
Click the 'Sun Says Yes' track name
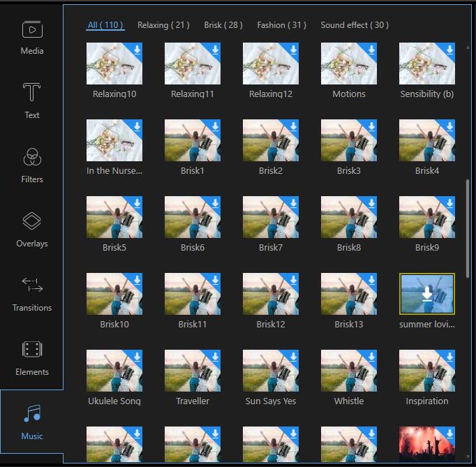tap(271, 401)
